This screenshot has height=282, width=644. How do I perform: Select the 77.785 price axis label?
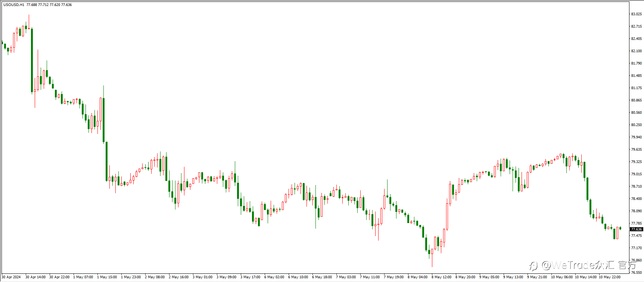637,223
